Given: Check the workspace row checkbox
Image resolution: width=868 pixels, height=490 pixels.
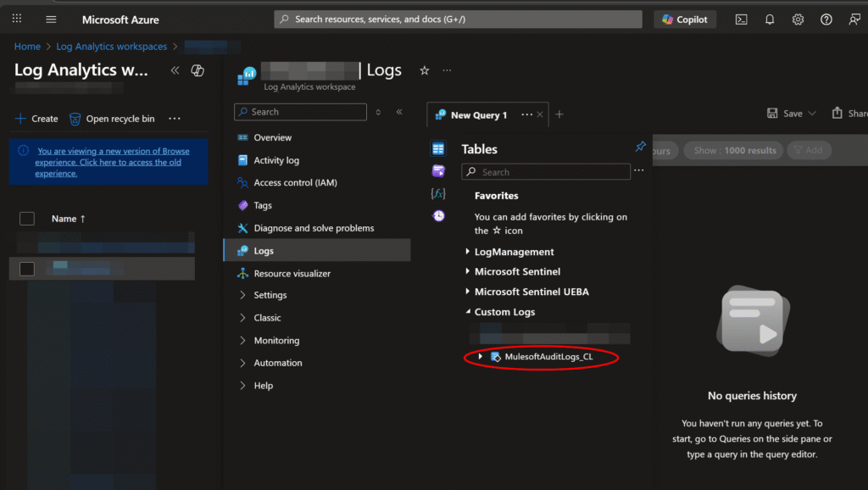Looking at the screenshot, I should tap(27, 269).
